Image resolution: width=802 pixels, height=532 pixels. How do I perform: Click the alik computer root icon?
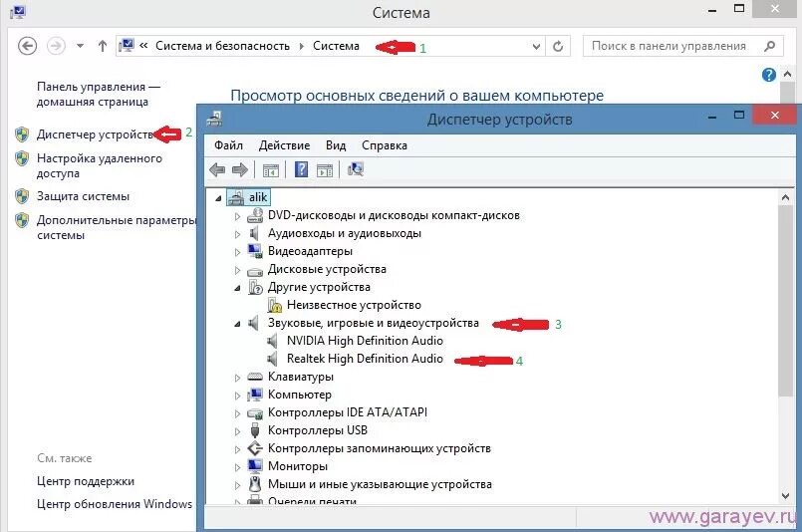click(x=236, y=197)
